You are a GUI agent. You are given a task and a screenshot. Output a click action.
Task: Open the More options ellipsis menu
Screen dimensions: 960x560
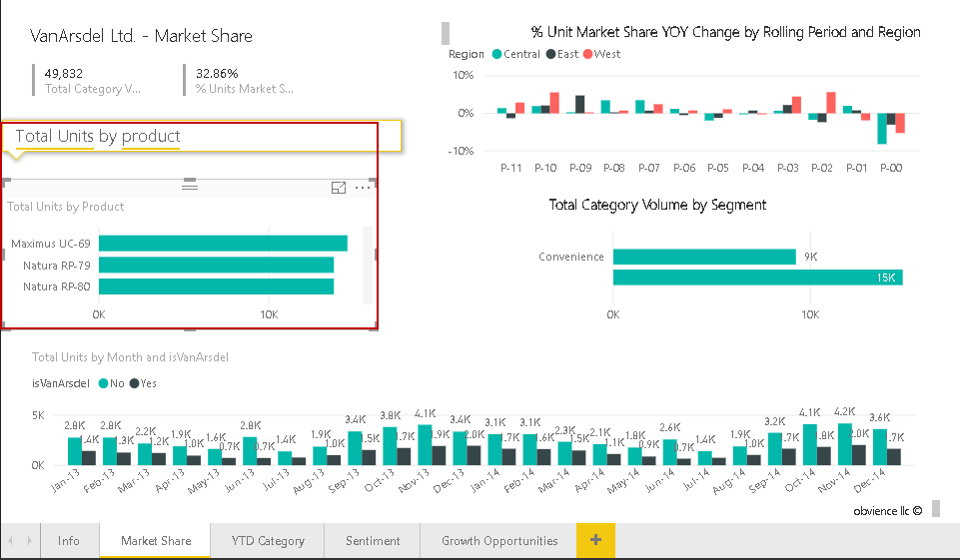pyautogui.click(x=363, y=188)
